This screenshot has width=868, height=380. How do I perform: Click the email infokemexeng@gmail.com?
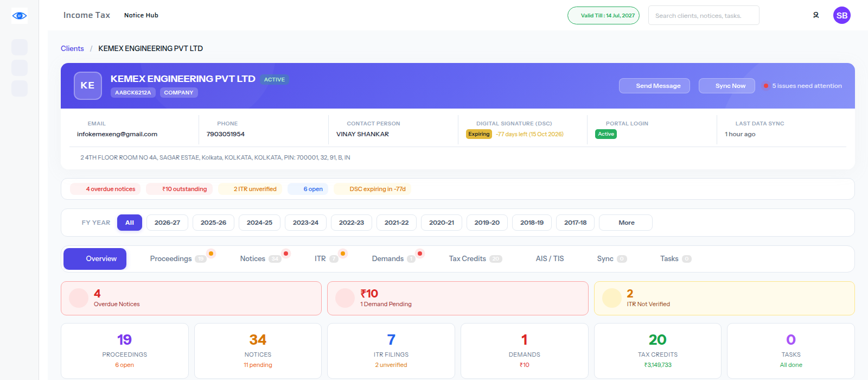pos(117,134)
